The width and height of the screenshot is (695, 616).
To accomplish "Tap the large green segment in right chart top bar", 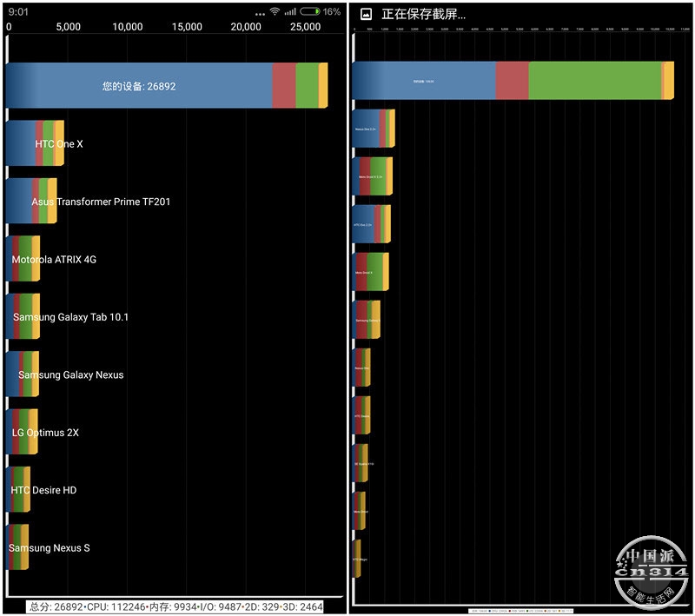I will coord(595,80).
